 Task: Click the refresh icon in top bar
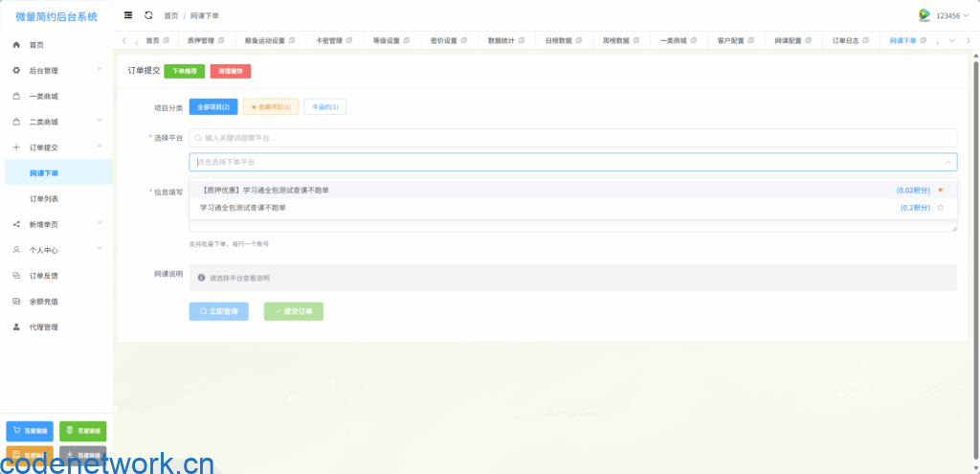pyautogui.click(x=148, y=15)
